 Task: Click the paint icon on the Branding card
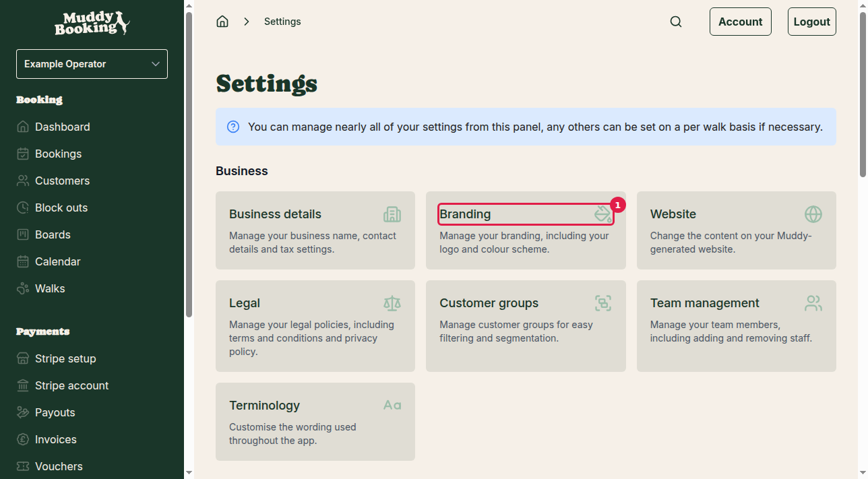(602, 214)
